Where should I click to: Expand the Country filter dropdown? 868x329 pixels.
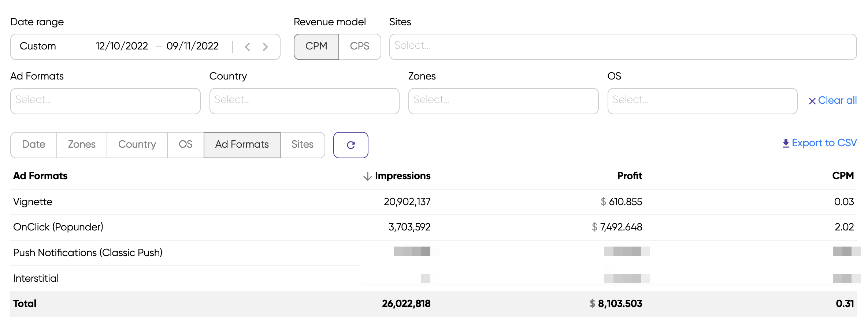pos(304,101)
